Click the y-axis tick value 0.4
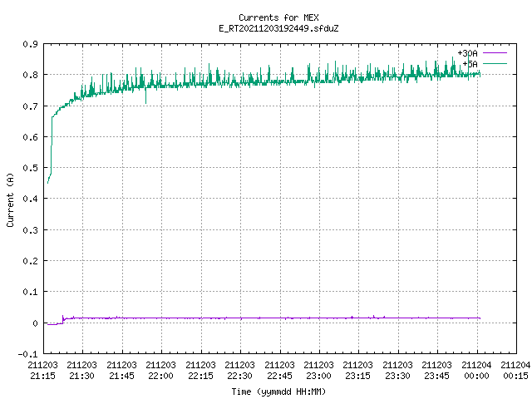This screenshot has height=399, width=532. (30, 199)
